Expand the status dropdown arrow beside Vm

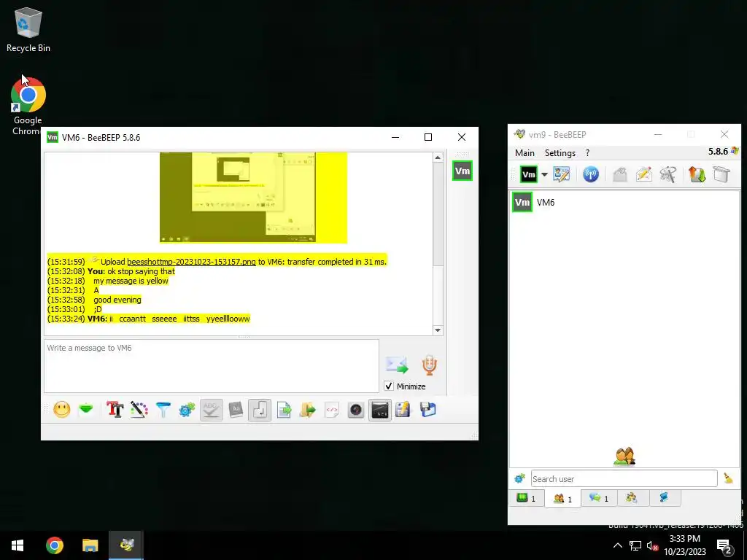tap(544, 174)
